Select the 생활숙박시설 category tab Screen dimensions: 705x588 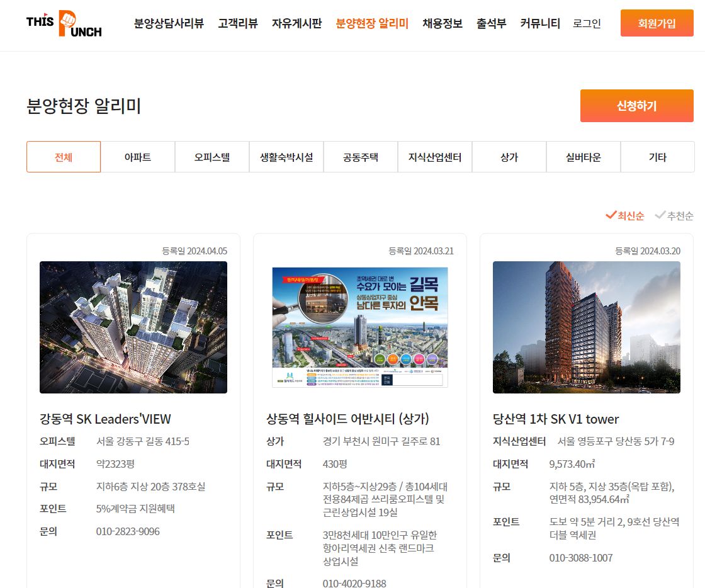point(286,157)
